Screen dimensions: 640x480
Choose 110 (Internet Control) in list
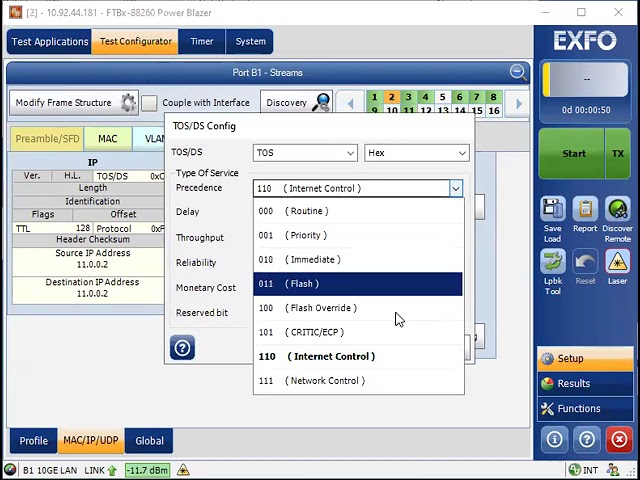358,356
